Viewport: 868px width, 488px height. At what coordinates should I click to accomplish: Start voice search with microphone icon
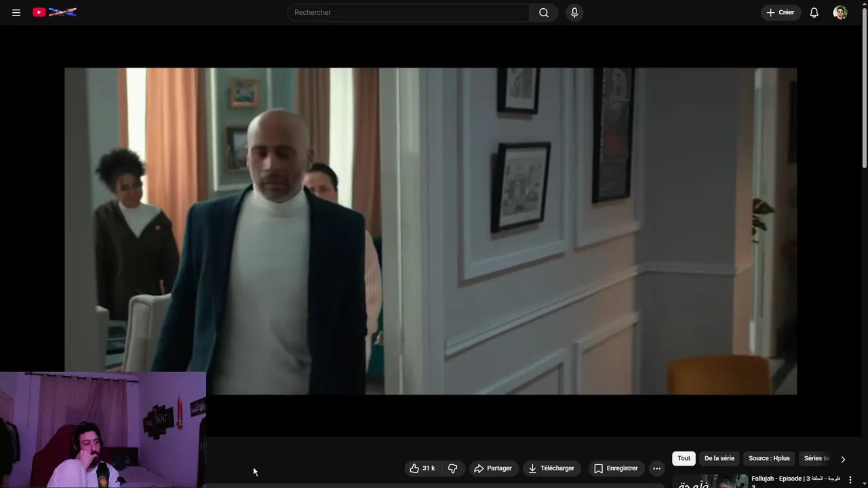coord(574,12)
